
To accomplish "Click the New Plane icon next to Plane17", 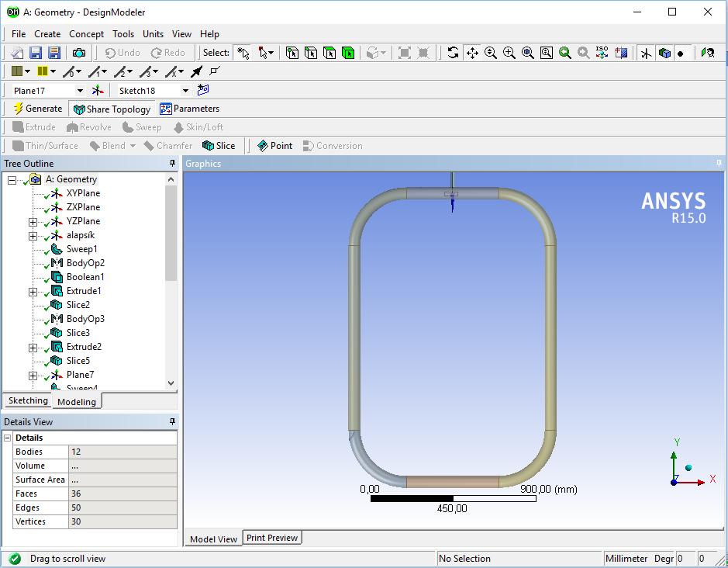I will point(98,90).
